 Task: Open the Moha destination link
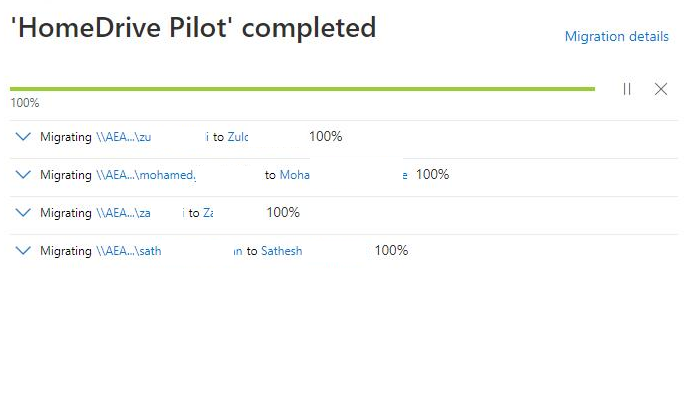coord(295,175)
